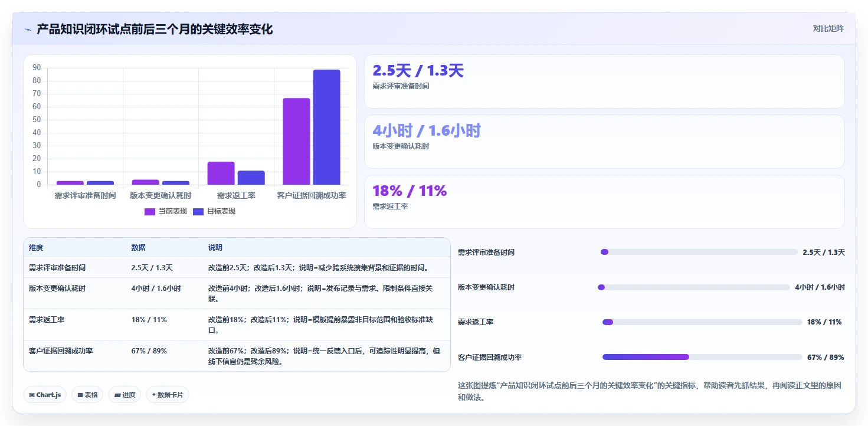Click the summary paragraph starting 这张图提炼
This screenshot has height=426, width=868.
650,391
